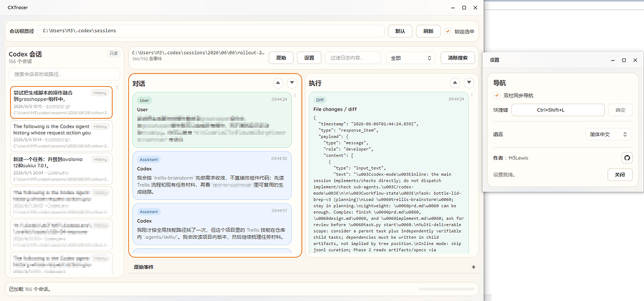644x301 pixels.
Task: Click 关闭 button in settings window
Action: pyautogui.click(x=619, y=175)
